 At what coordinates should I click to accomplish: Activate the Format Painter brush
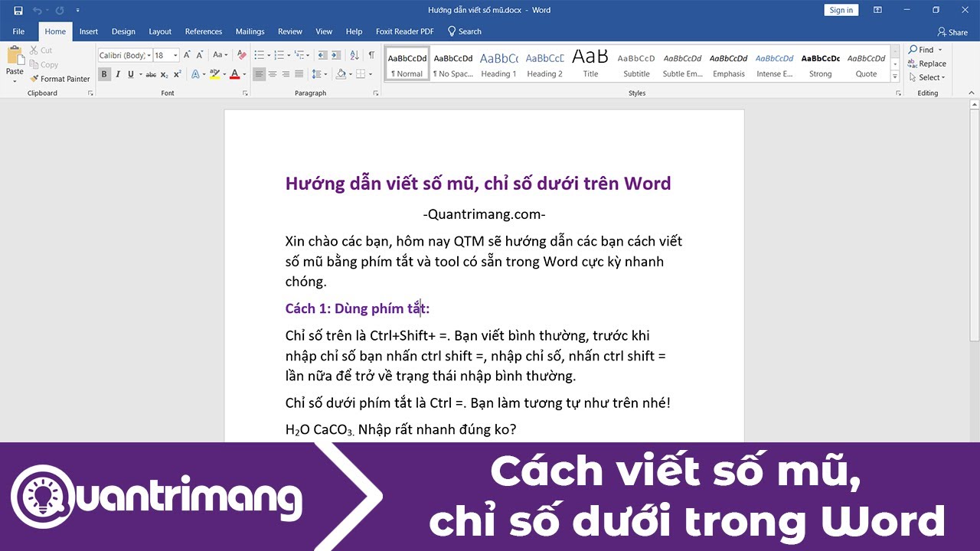coord(34,79)
